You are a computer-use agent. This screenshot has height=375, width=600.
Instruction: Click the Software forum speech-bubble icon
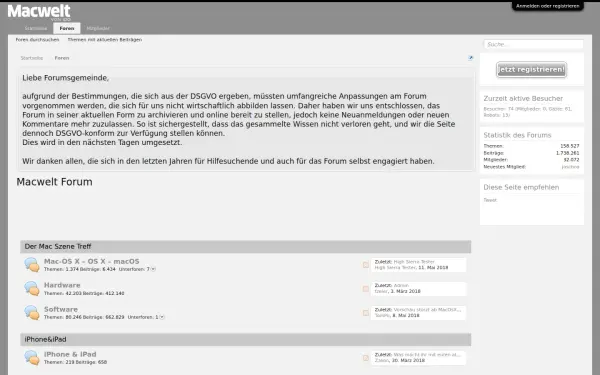(32, 312)
